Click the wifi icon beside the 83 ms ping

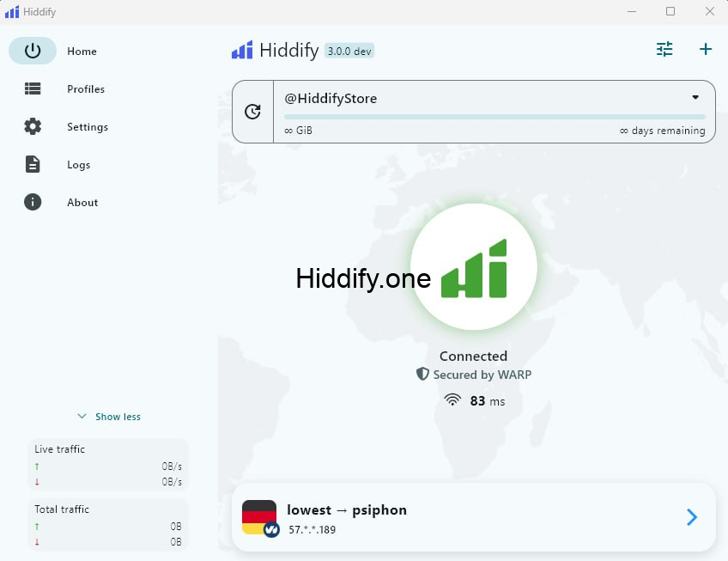453,399
